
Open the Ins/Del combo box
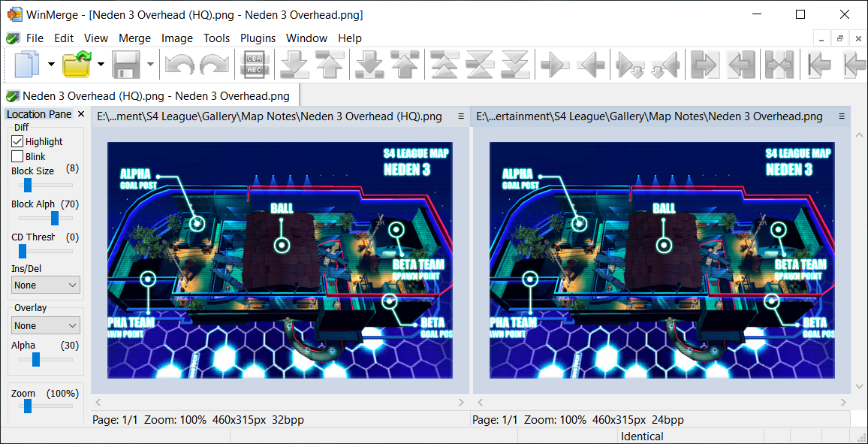click(45, 285)
